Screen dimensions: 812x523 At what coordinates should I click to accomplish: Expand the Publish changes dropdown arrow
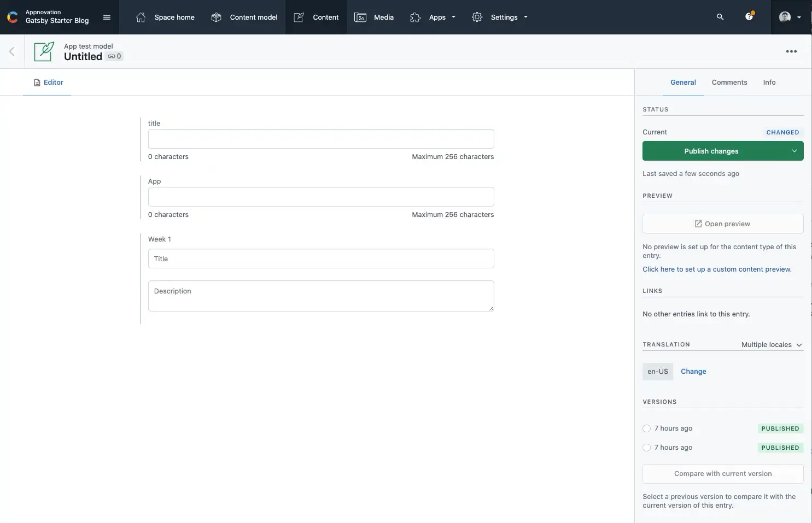coord(794,151)
